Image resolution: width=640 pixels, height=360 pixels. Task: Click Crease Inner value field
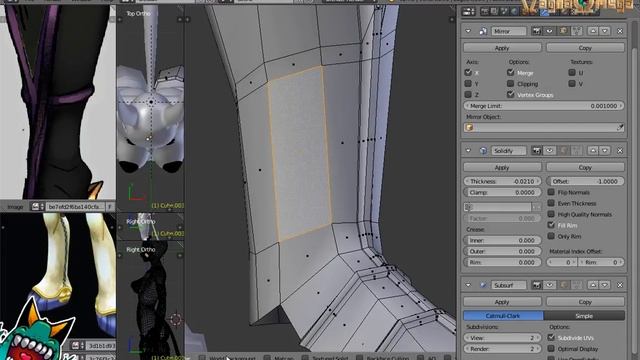(x=502, y=240)
